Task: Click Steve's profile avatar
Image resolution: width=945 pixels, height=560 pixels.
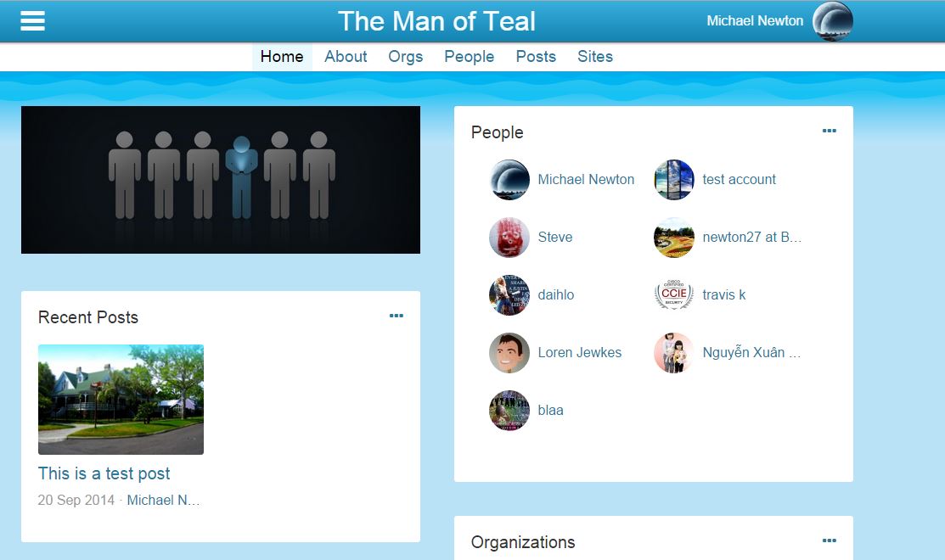Action: point(509,238)
